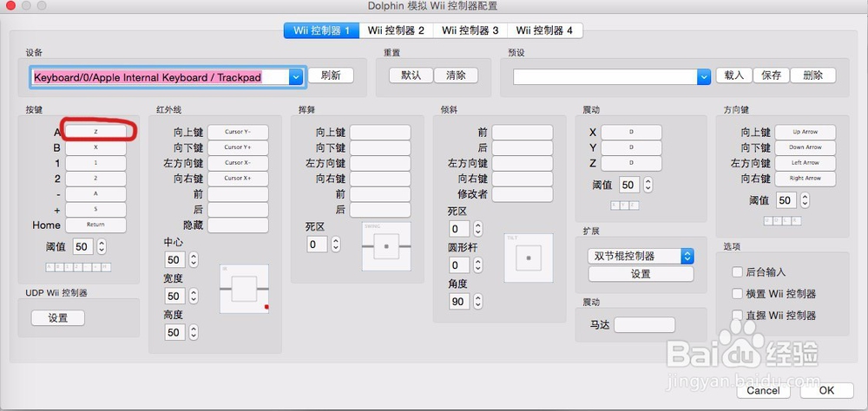Screen dimensions: 868x411
Task: Adjust the 角度 stepper arrows
Action: coord(477,302)
